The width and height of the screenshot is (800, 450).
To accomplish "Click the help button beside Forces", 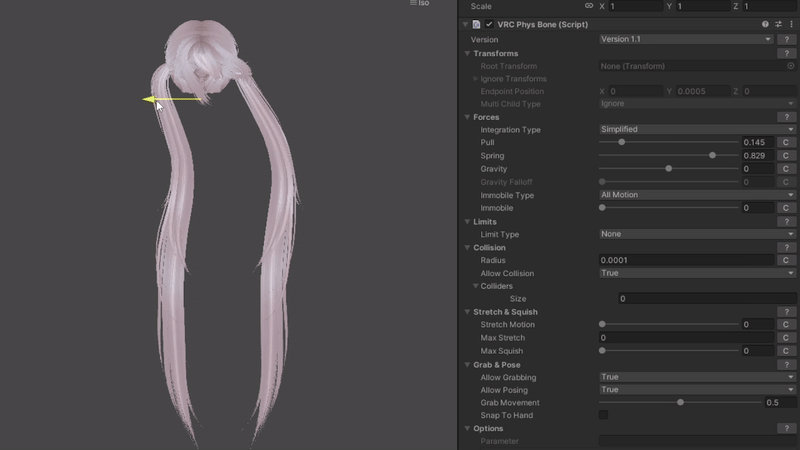I will click(x=786, y=117).
